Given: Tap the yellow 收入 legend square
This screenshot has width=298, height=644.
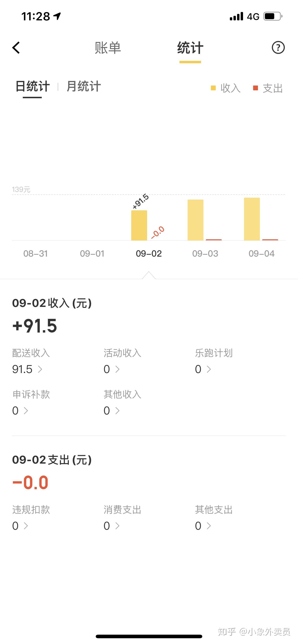Looking at the screenshot, I should point(213,88).
